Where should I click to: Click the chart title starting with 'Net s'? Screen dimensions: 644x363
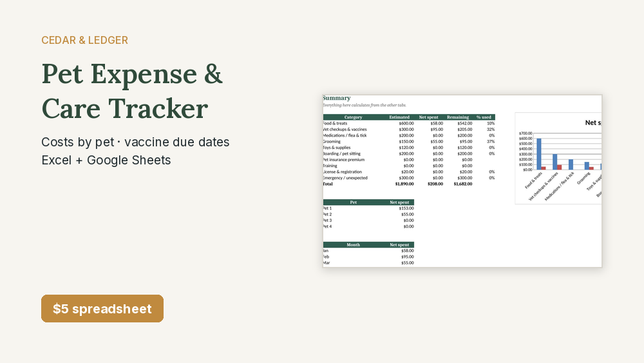pyautogui.click(x=593, y=123)
